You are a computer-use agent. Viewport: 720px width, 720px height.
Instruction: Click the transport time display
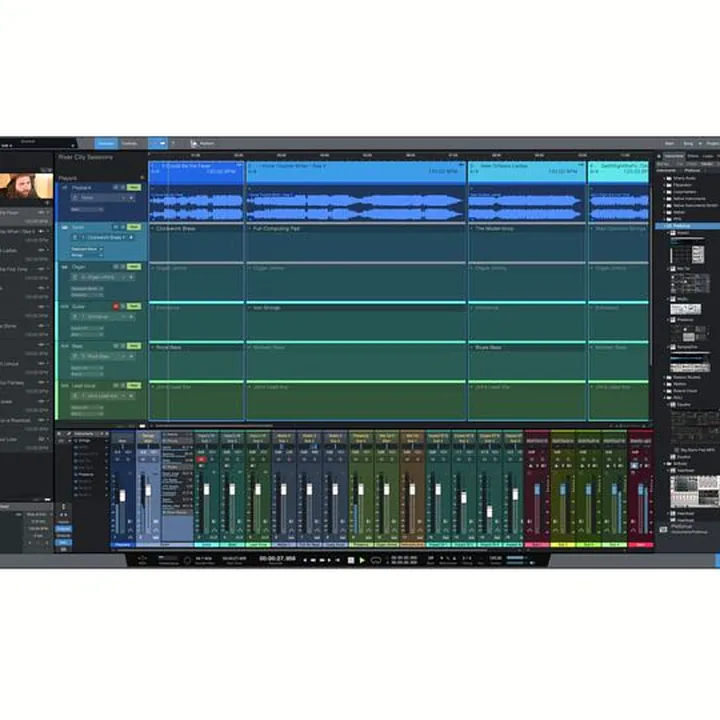pos(277,559)
